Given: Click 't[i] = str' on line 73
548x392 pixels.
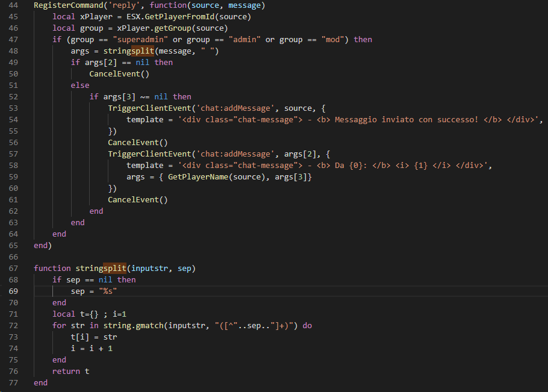Looking at the screenshot, I should pyautogui.click(x=94, y=337).
